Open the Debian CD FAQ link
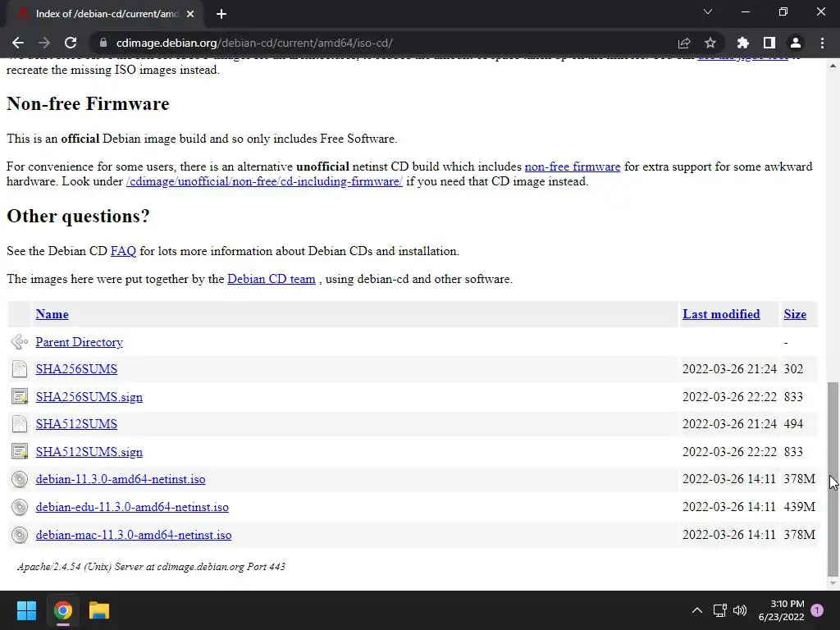 [123, 251]
